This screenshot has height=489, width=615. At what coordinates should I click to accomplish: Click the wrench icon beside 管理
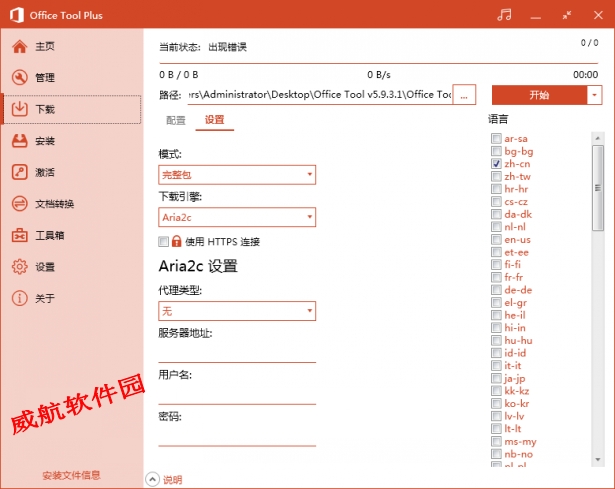20,78
